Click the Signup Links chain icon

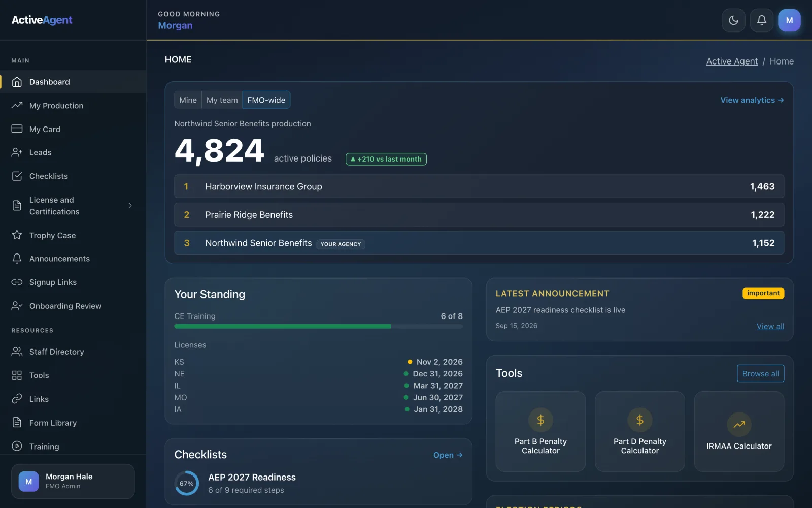[x=17, y=282]
